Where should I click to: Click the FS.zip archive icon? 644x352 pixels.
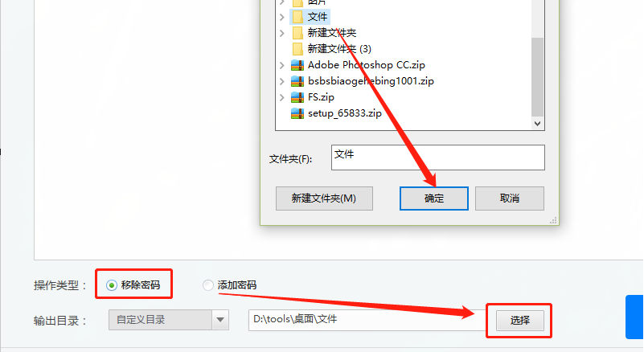pyautogui.click(x=297, y=97)
